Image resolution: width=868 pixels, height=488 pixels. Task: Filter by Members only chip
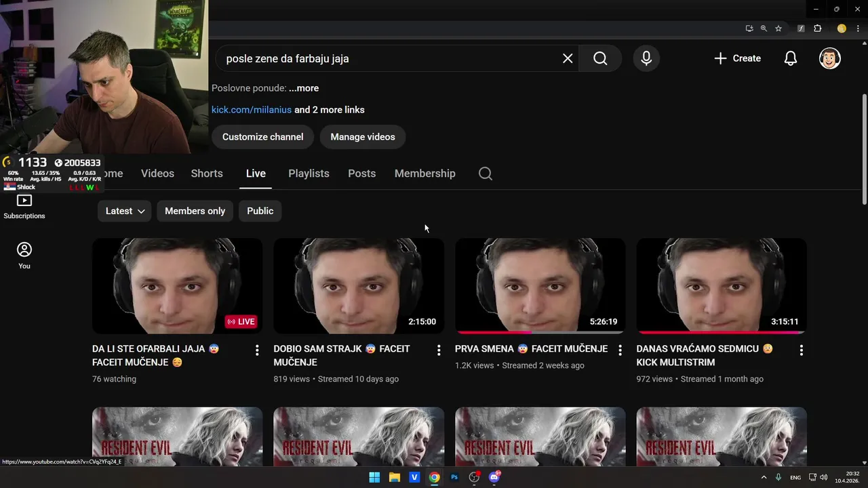click(x=195, y=211)
